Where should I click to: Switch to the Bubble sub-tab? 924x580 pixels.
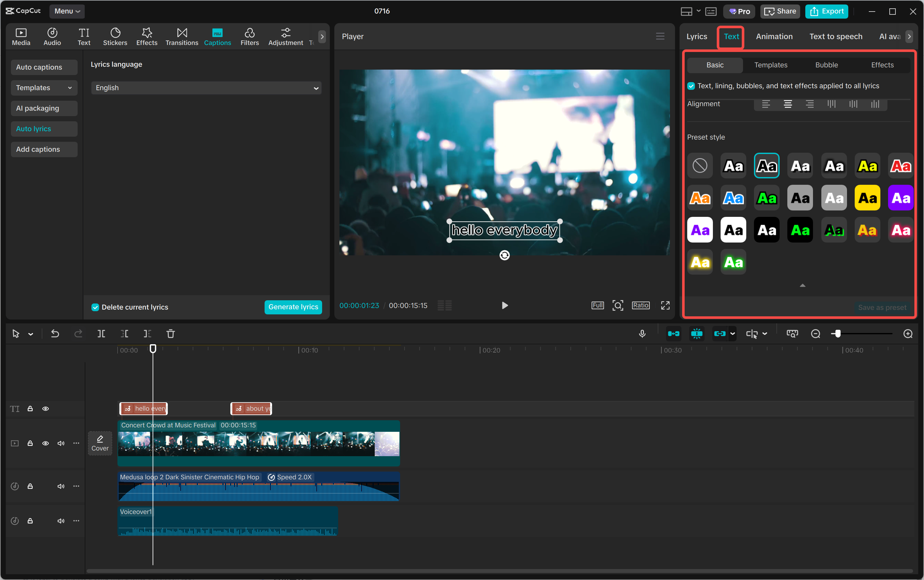826,65
